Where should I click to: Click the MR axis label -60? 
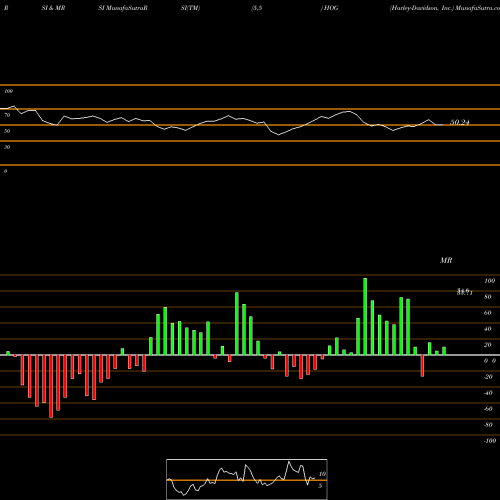(488, 409)
